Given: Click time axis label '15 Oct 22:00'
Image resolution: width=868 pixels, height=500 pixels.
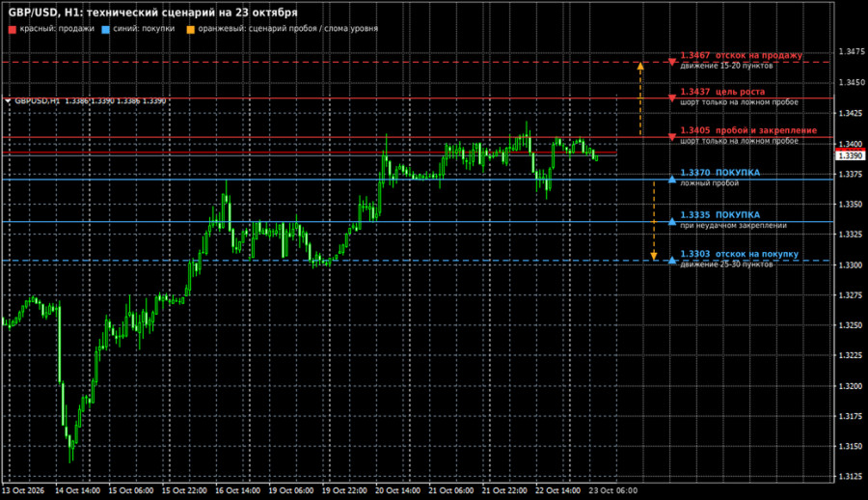Looking at the screenshot, I should [184, 490].
